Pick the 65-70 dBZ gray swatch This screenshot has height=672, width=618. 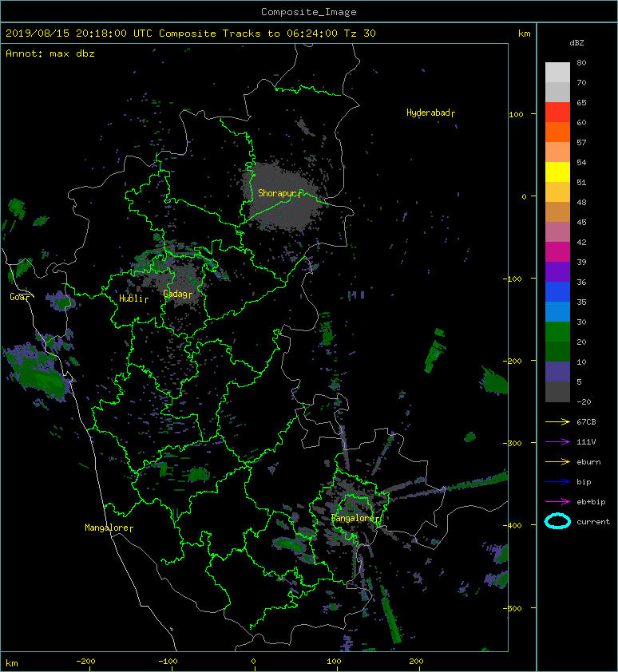pyautogui.click(x=557, y=92)
